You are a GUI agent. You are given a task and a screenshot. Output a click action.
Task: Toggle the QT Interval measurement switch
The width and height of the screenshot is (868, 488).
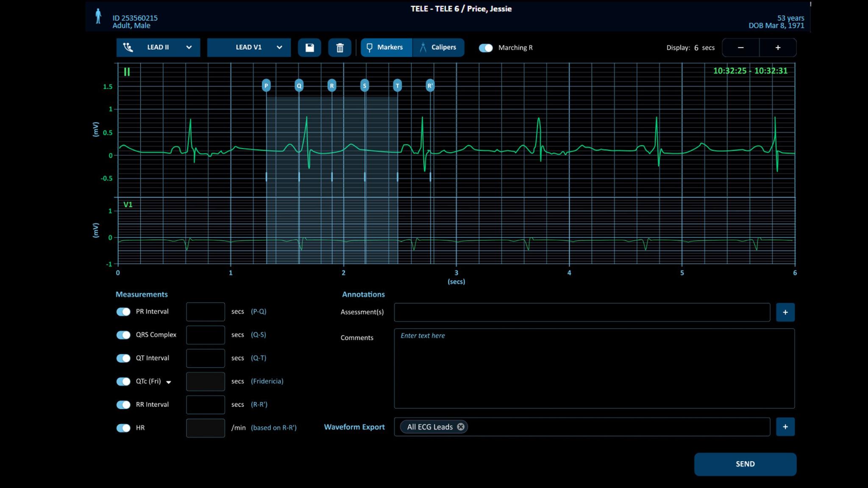tap(123, 358)
